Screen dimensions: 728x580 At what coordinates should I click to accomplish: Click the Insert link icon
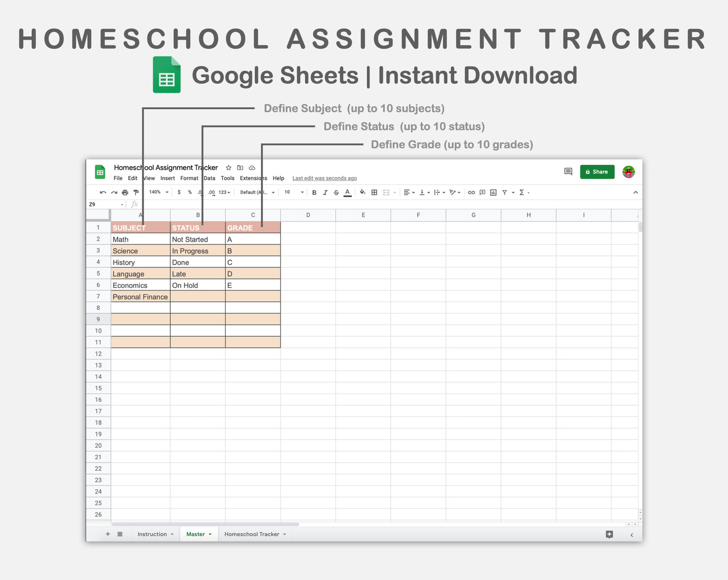click(x=471, y=192)
